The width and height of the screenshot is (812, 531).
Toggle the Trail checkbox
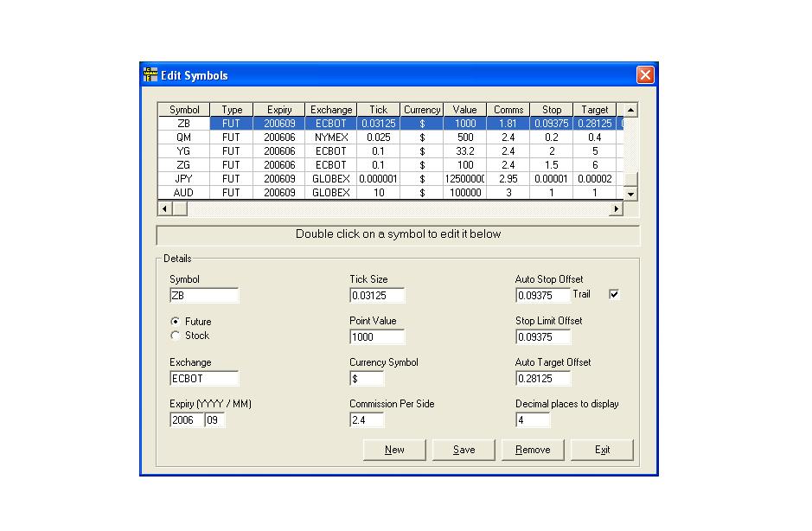click(x=614, y=294)
